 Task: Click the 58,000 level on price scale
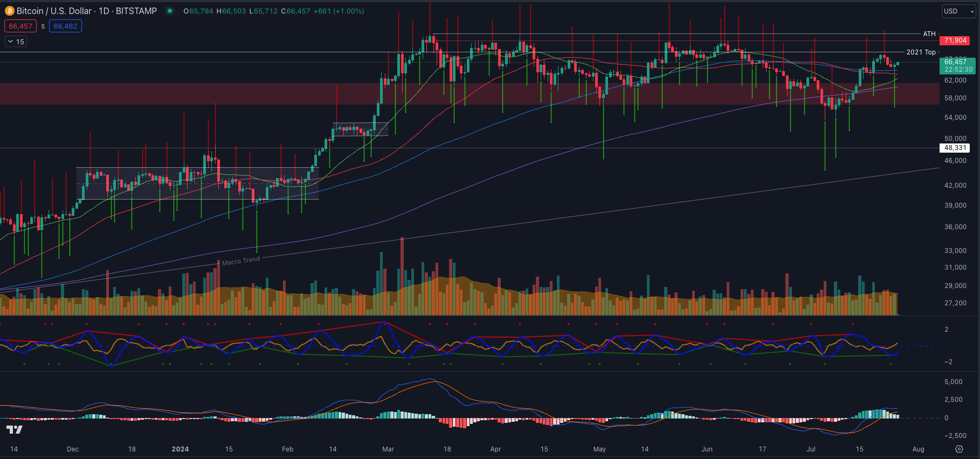point(955,98)
